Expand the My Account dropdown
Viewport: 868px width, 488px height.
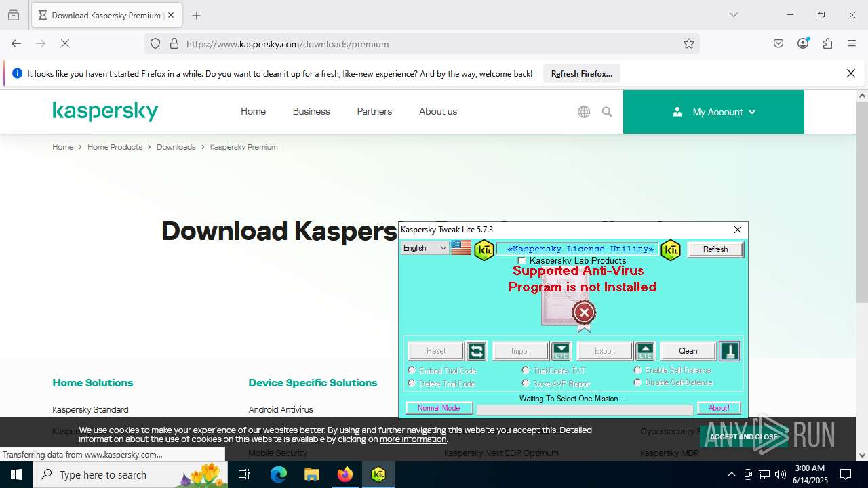click(713, 112)
